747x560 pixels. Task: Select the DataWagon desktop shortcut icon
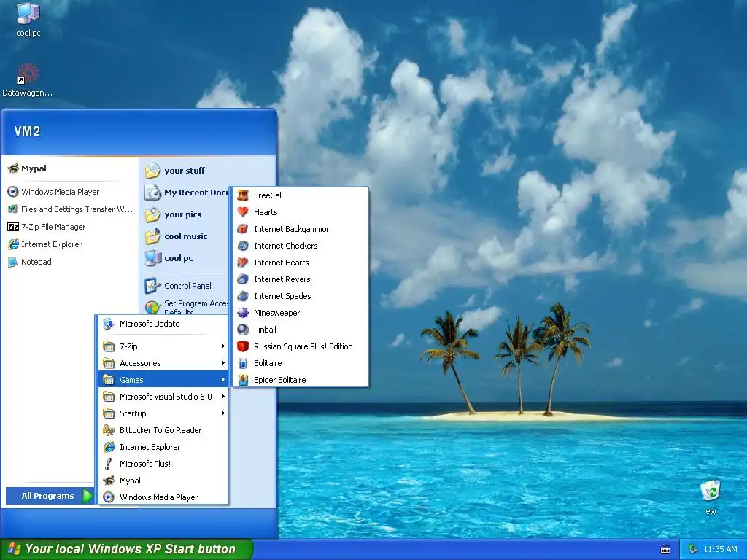click(28, 79)
